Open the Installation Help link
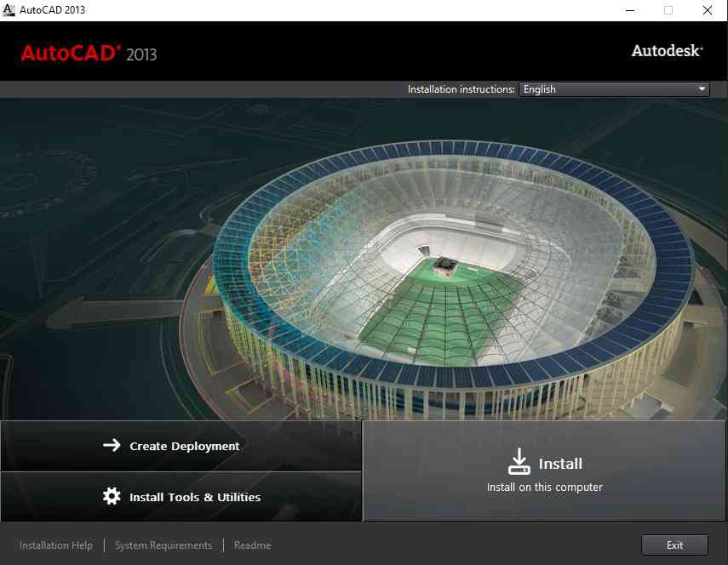 click(55, 545)
